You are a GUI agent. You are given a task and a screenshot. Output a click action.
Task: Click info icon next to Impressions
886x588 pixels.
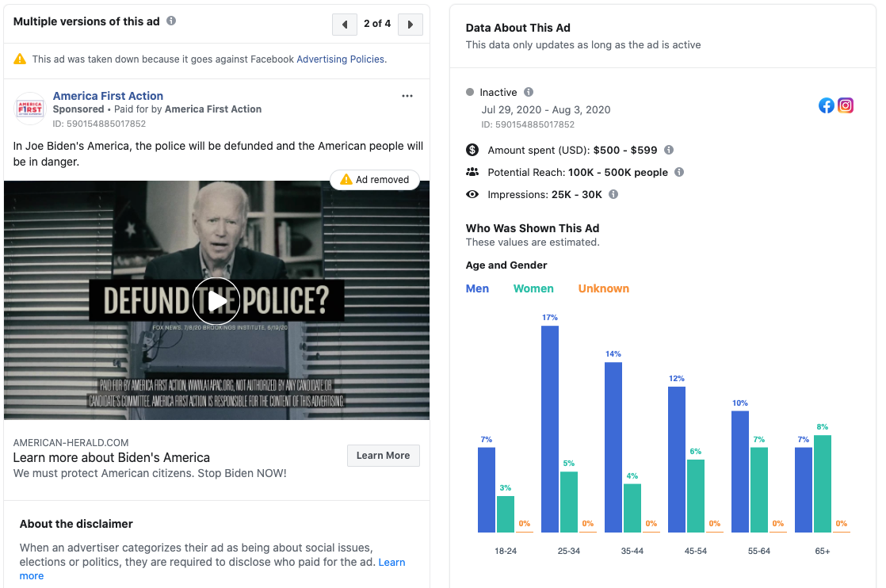point(613,194)
